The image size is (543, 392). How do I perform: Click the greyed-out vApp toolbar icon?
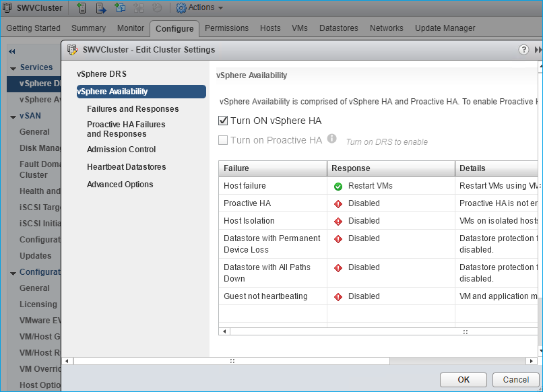[x=139, y=7]
